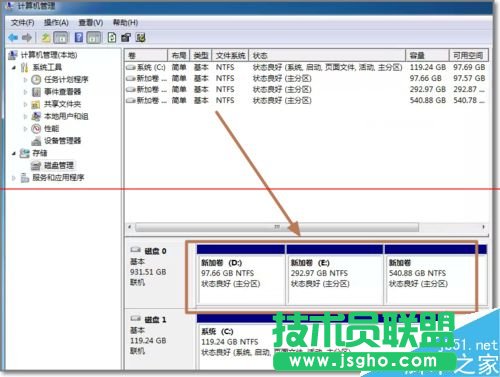This screenshot has height=377, width=500.
Task: Expand the 性能 node
Action: click(x=25, y=128)
